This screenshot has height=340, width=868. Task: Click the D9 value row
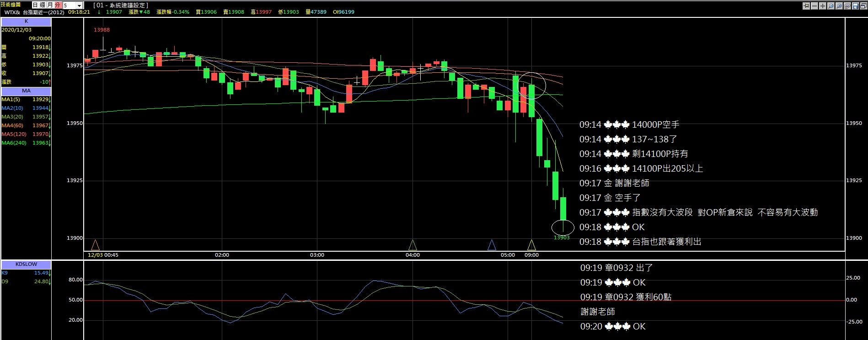[26, 281]
